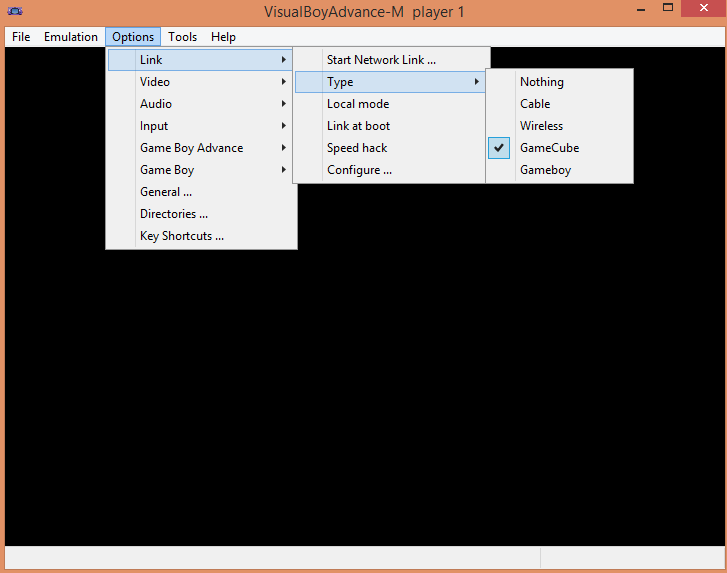This screenshot has height=573, width=727.
Task: Open Key Shortcuts settings
Action: (x=200, y=236)
